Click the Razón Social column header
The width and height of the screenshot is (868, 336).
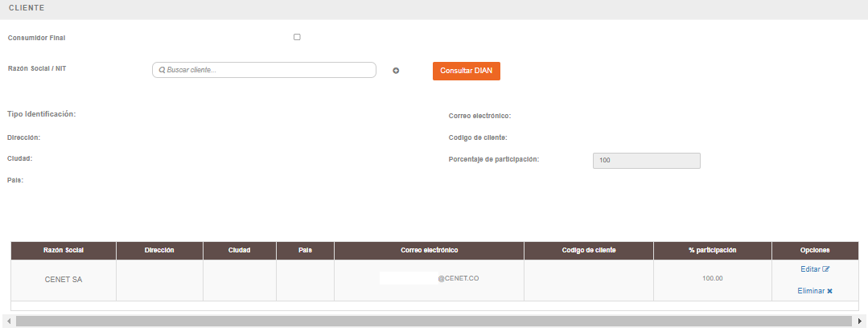click(x=64, y=251)
